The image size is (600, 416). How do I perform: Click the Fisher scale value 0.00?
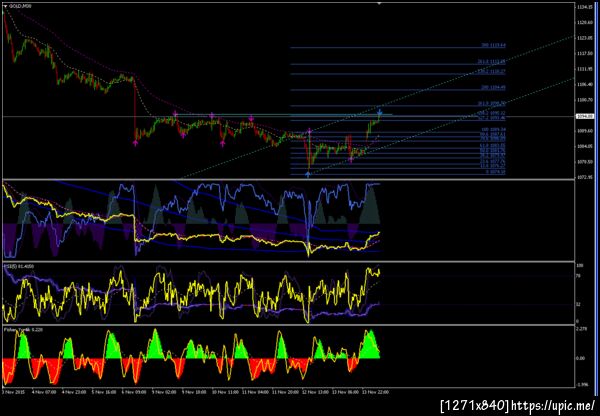(x=581, y=358)
